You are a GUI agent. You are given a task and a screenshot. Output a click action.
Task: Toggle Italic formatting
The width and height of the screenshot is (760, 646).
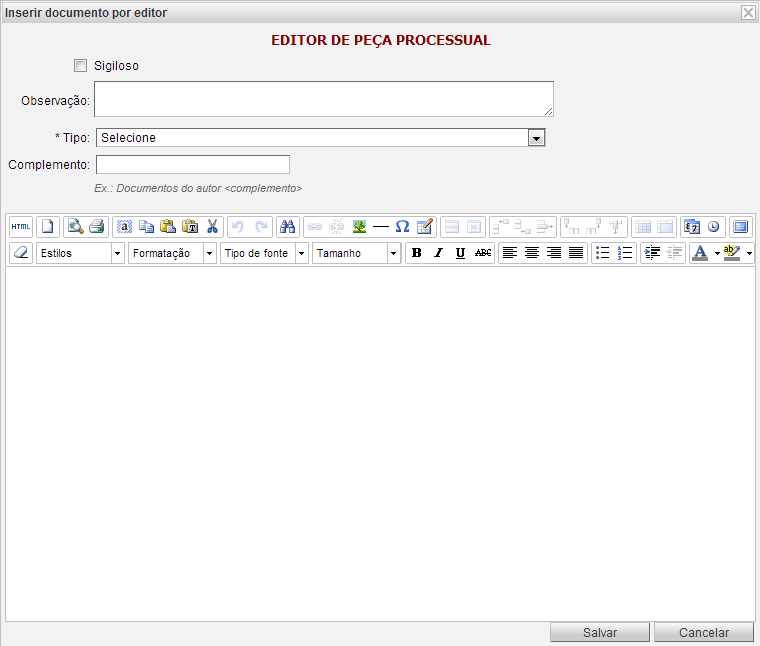[438, 252]
